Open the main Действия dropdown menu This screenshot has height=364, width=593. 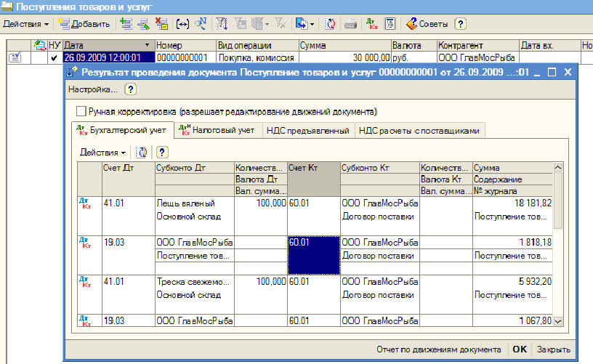pos(26,24)
